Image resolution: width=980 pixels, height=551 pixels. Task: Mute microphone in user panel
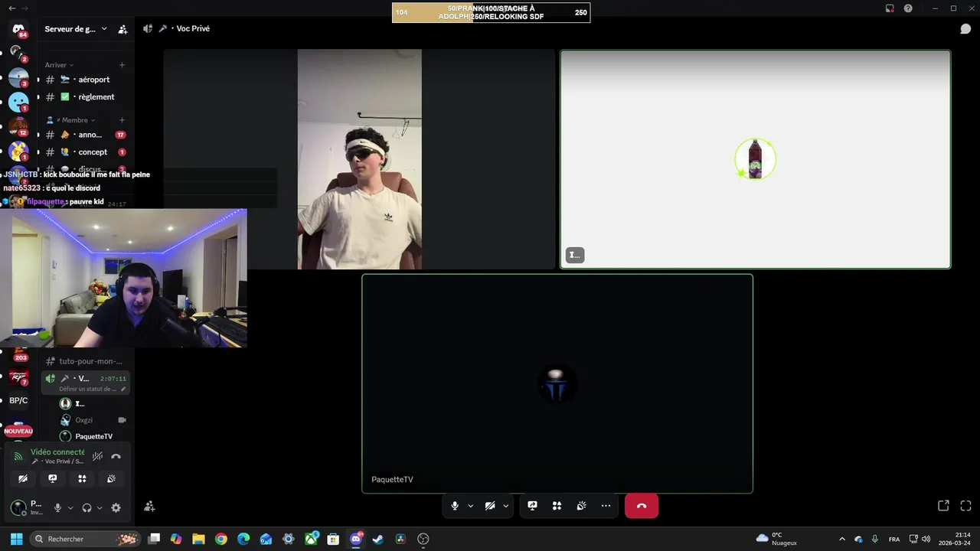click(x=57, y=507)
